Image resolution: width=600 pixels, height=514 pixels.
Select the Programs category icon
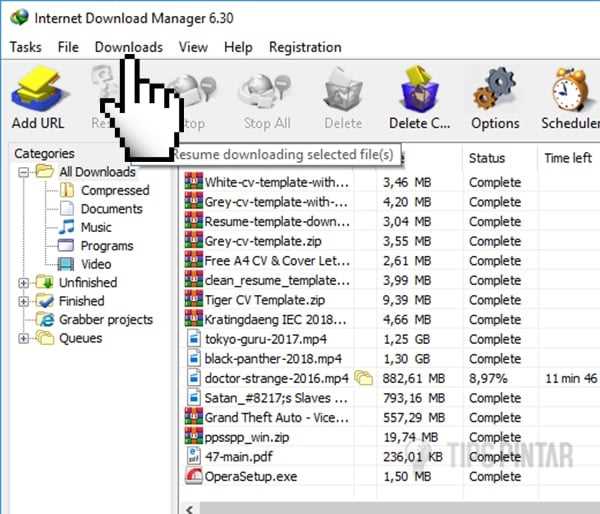point(65,245)
